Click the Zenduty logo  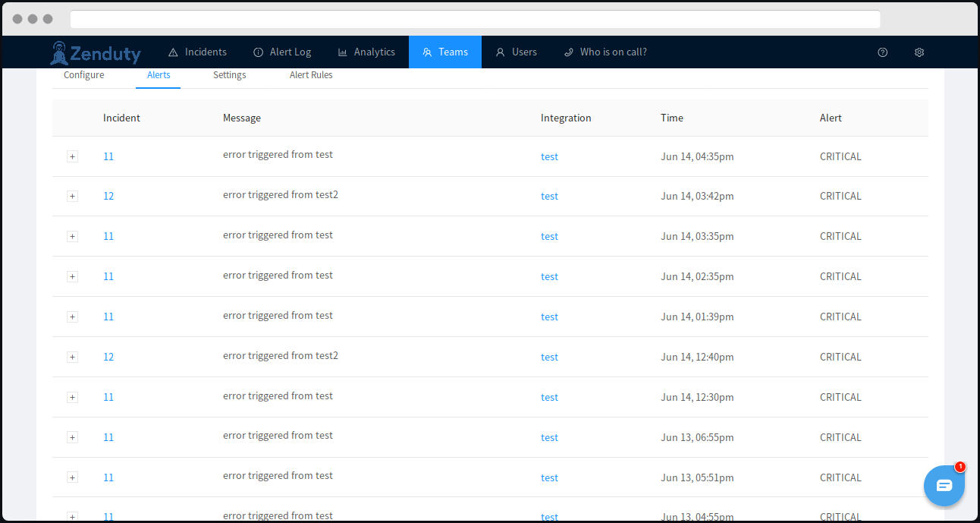(96, 52)
